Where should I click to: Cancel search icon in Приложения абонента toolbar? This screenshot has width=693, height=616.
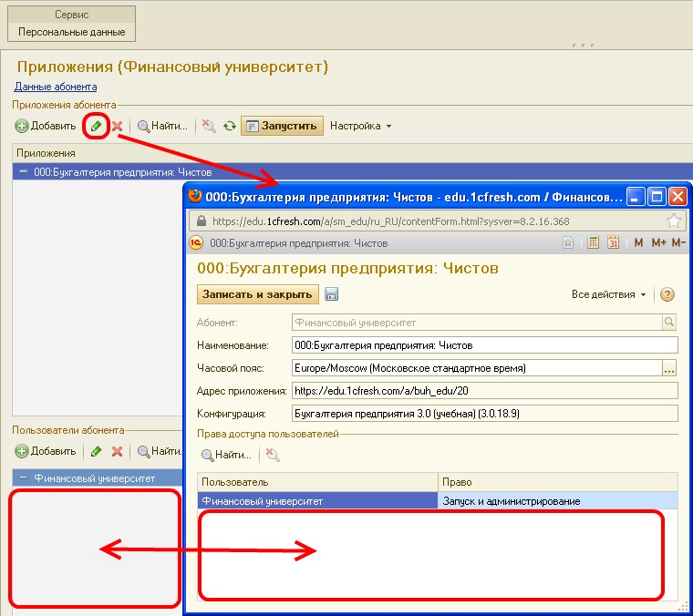pos(209,126)
